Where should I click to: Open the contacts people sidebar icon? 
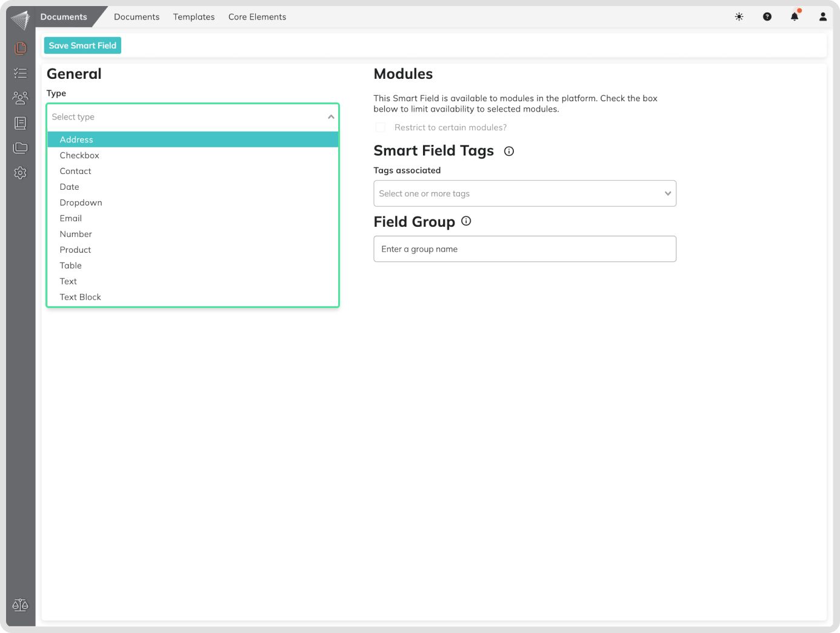[x=21, y=98]
